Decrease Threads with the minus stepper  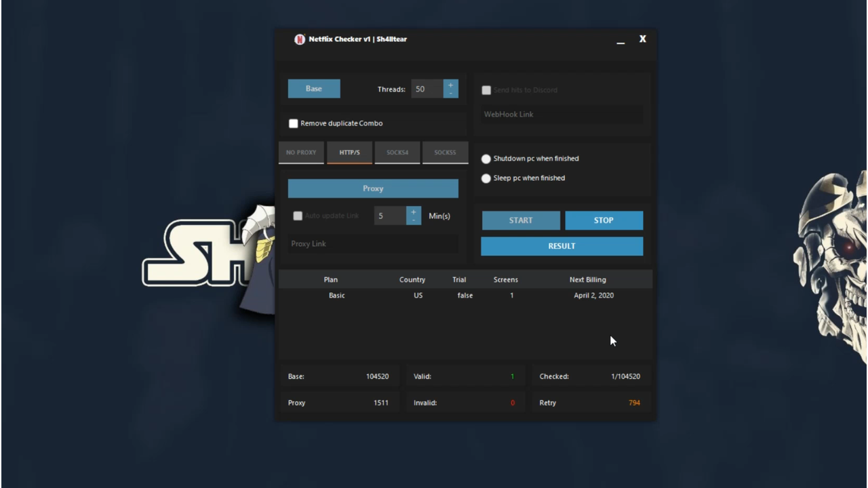(451, 94)
